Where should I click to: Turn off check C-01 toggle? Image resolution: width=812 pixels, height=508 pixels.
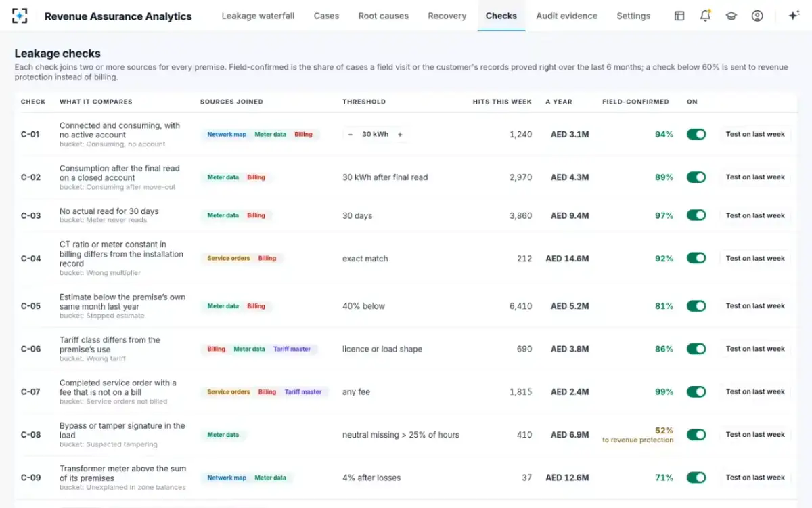click(x=696, y=134)
